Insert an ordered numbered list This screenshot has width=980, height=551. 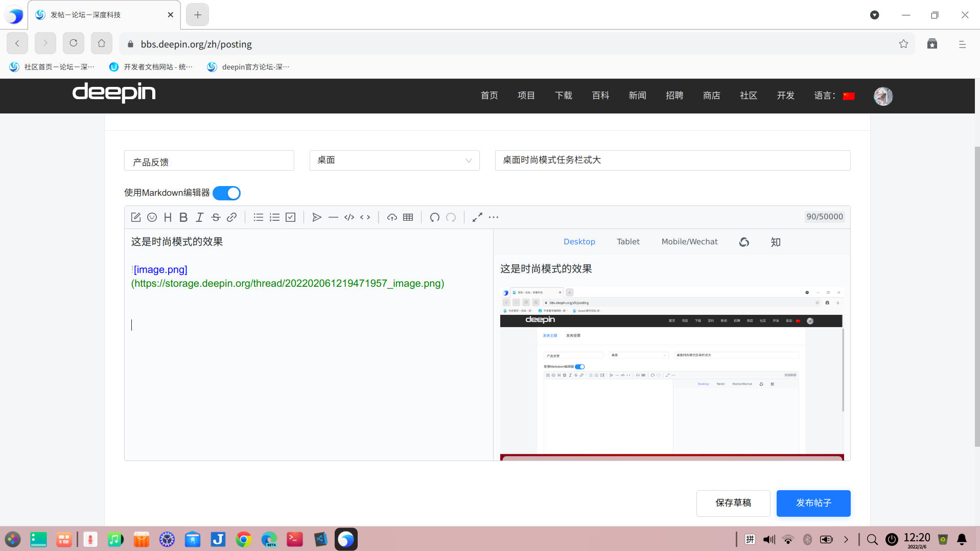tap(274, 217)
